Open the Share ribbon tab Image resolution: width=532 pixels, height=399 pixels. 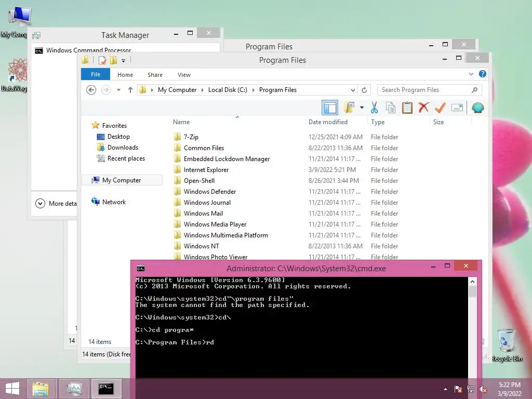(x=155, y=75)
